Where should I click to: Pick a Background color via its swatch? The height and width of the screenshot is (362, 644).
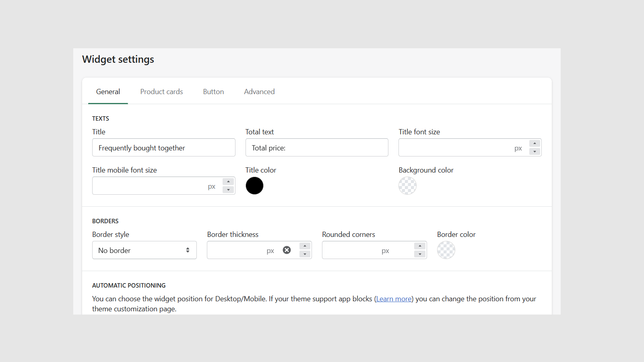tap(407, 185)
